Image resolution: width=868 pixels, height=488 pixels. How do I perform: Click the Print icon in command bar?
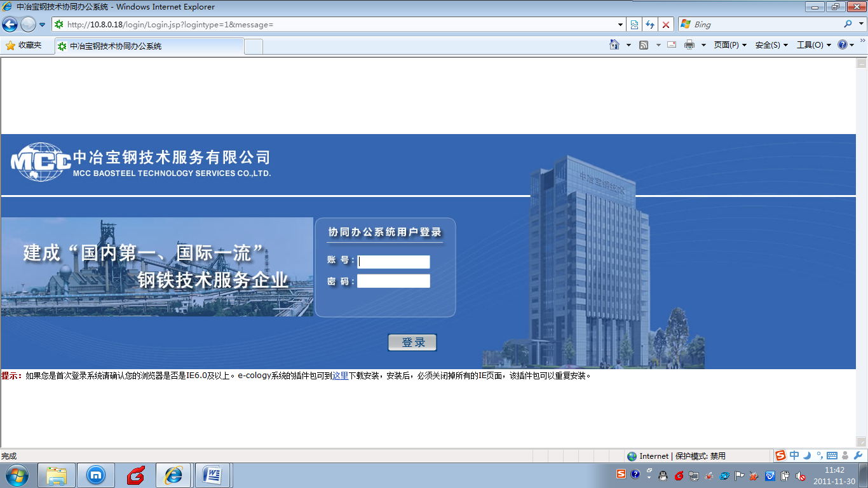click(x=689, y=45)
